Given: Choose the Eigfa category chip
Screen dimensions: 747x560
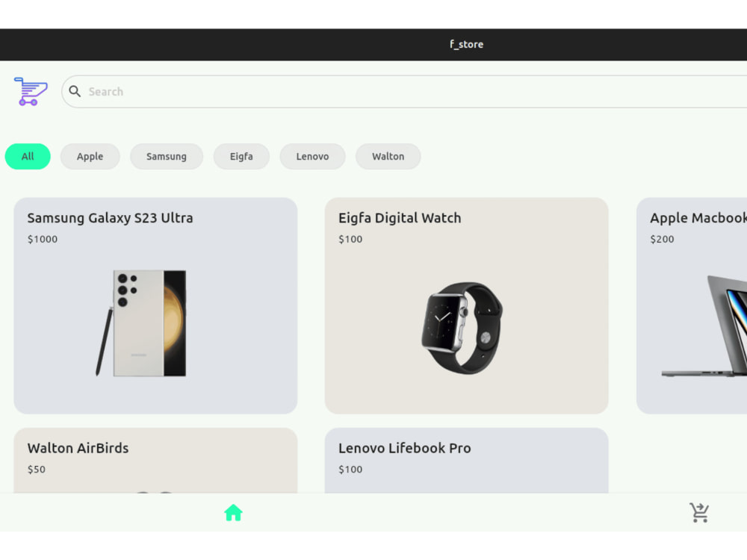Looking at the screenshot, I should click(x=241, y=156).
